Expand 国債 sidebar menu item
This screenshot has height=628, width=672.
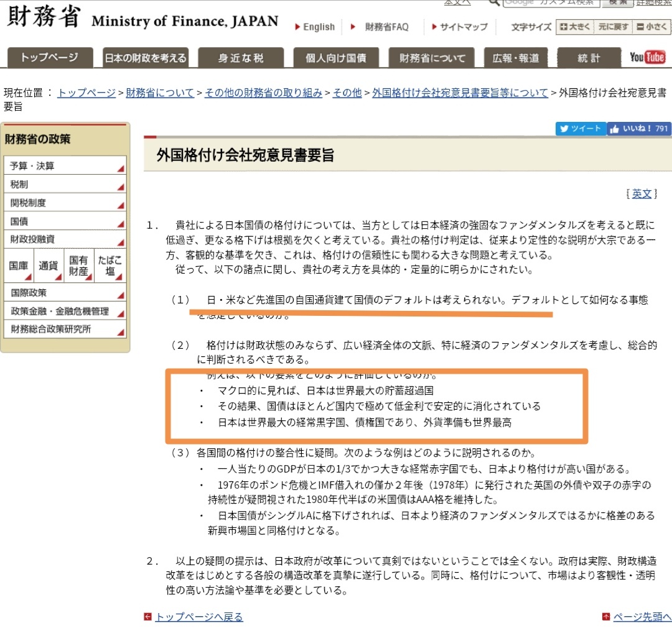pyautogui.click(x=65, y=221)
